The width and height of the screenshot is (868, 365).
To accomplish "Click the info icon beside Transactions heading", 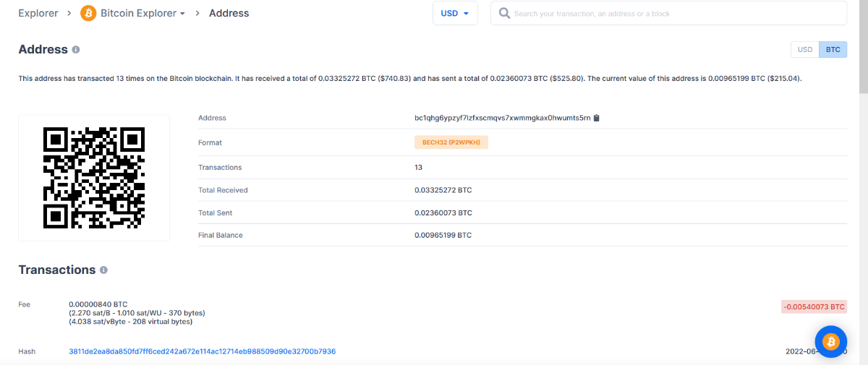I will (x=103, y=270).
